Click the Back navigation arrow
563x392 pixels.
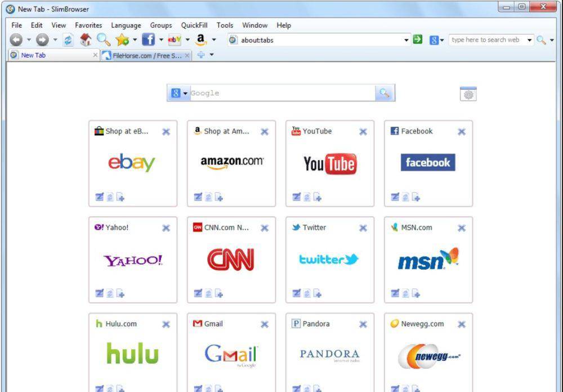[16, 40]
